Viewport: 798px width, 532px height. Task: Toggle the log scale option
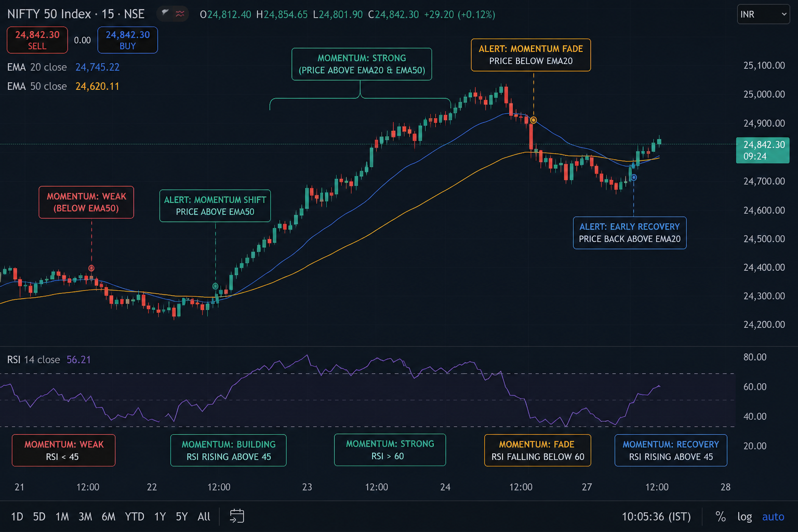(x=744, y=517)
